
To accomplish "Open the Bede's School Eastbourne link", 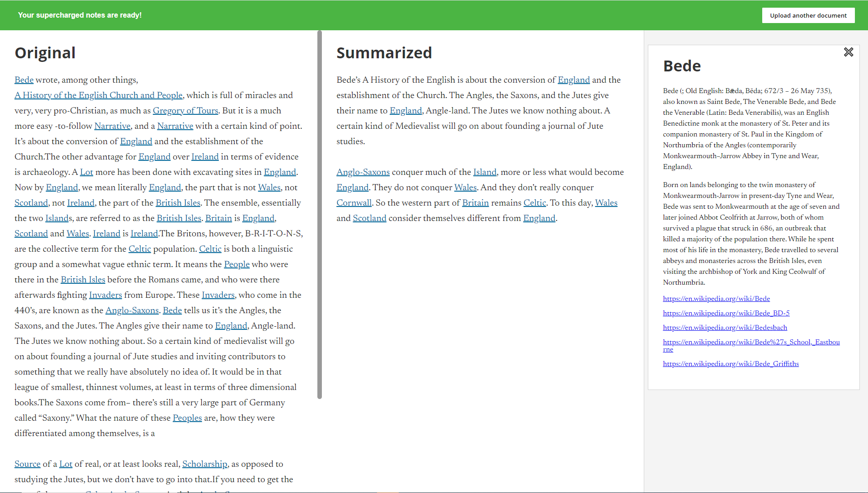I will click(x=751, y=342).
